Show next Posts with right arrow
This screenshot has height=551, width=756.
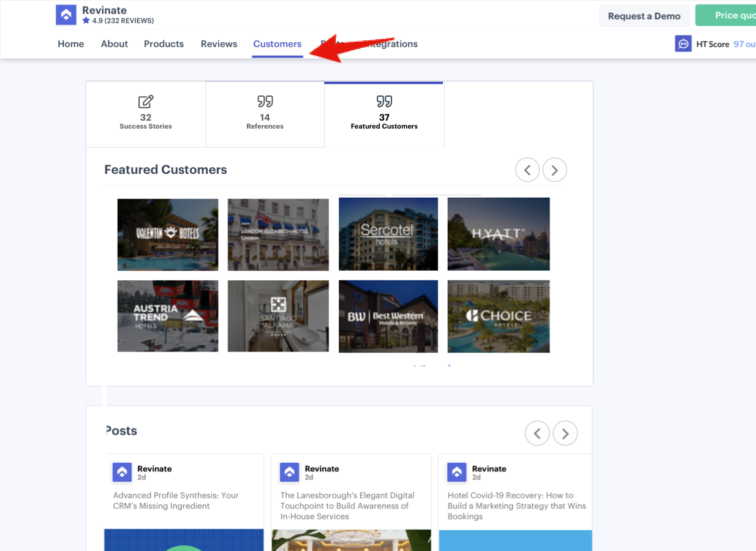pyautogui.click(x=565, y=433)
